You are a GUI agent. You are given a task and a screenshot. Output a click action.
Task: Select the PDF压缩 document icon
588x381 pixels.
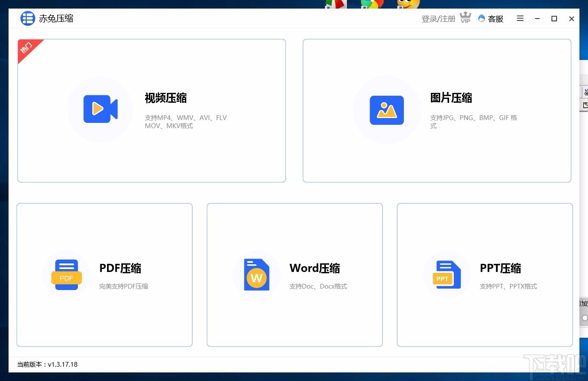[67, 274]
